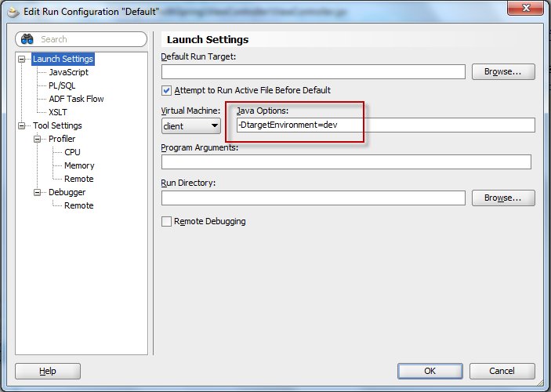The height and width of the screenshot is (392, 551).
Task: Select the Debugger tree item
Action: [x=67, y=192]
